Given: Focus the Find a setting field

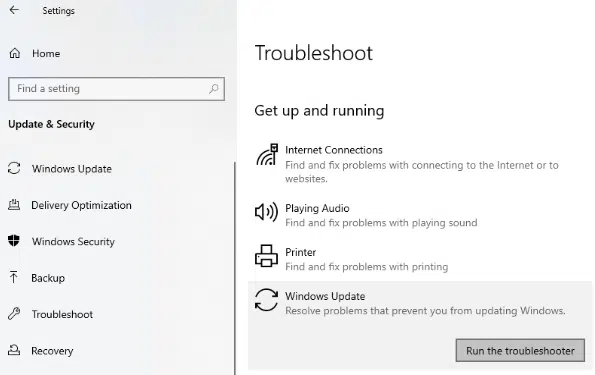Looking at the screenshot, I should point(116,89).
